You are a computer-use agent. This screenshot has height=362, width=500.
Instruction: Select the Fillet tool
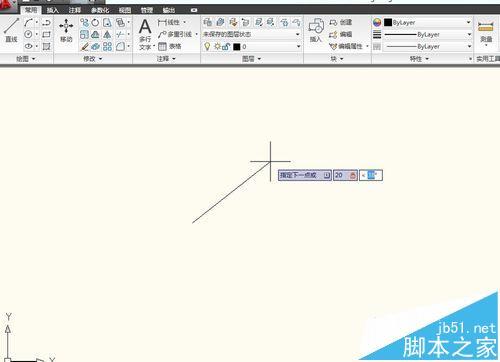click(x=120, y=46)
